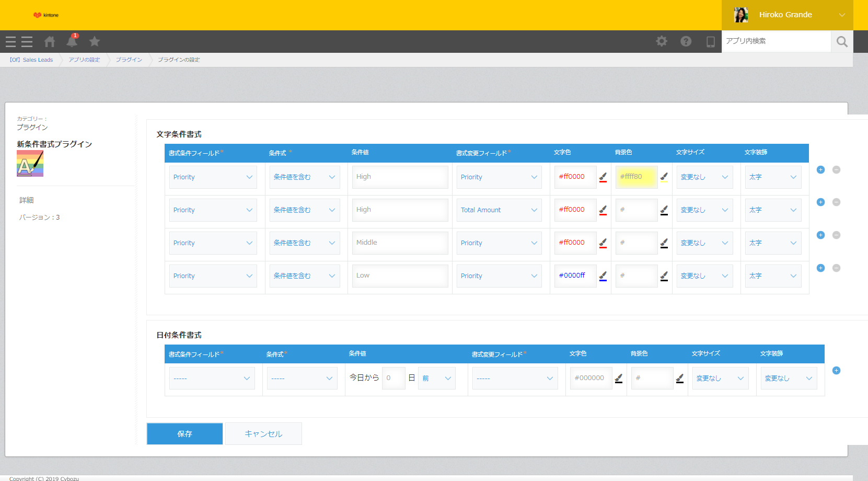Click the search magnifier icon
This screenshot has height=481, width=868.
click(841, 41)
